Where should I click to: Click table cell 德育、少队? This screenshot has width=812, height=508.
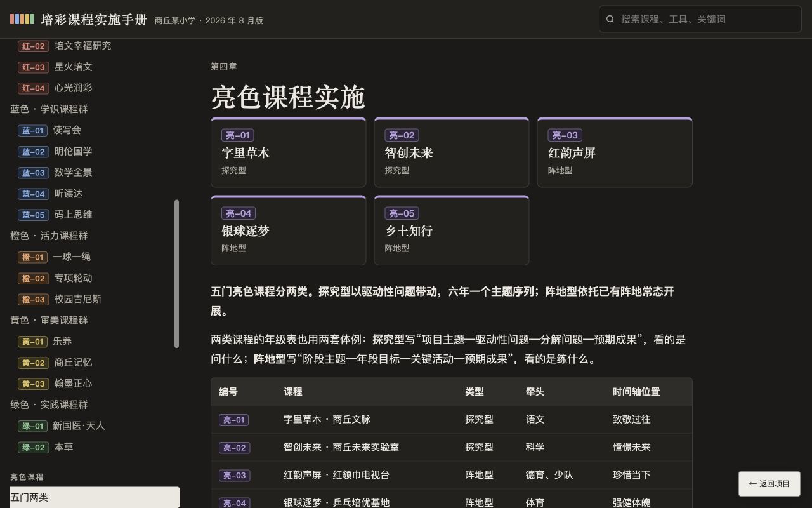click(549, 475)
